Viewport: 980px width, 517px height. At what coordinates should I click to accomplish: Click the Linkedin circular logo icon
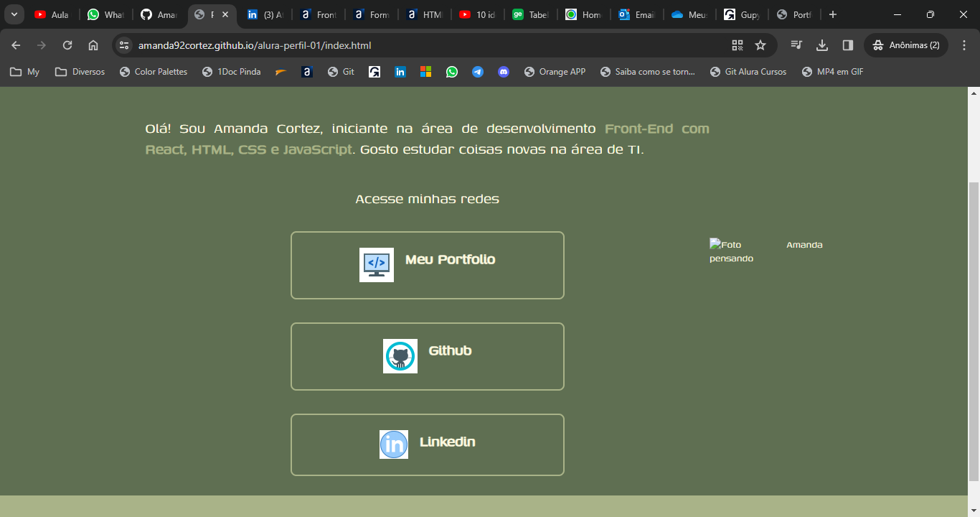tap(394, 444)
